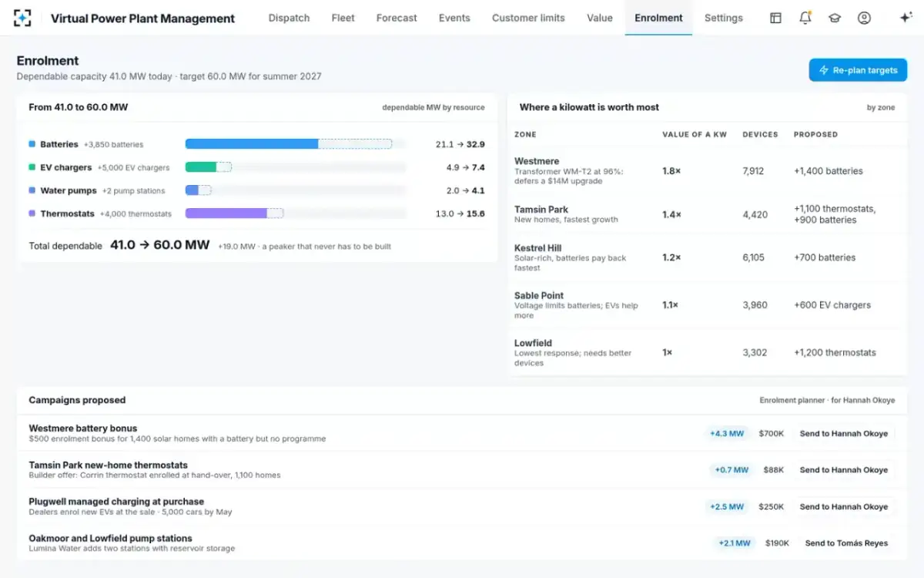Viewport: 924px width, 578px height.
Task: Send Westmere battery bonus to Hannah Okoye
Action: 843,434
